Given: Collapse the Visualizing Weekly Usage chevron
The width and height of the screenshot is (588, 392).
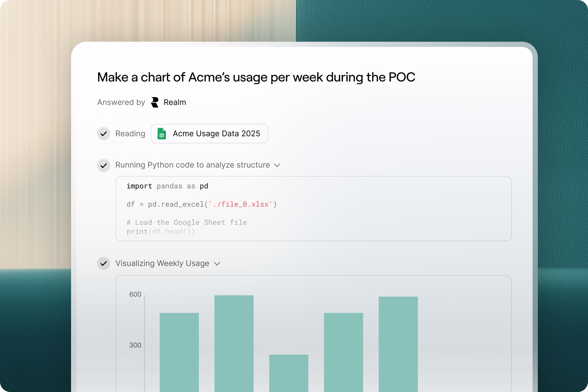Looking at the screenshot, I should click(x=217, y=264).
